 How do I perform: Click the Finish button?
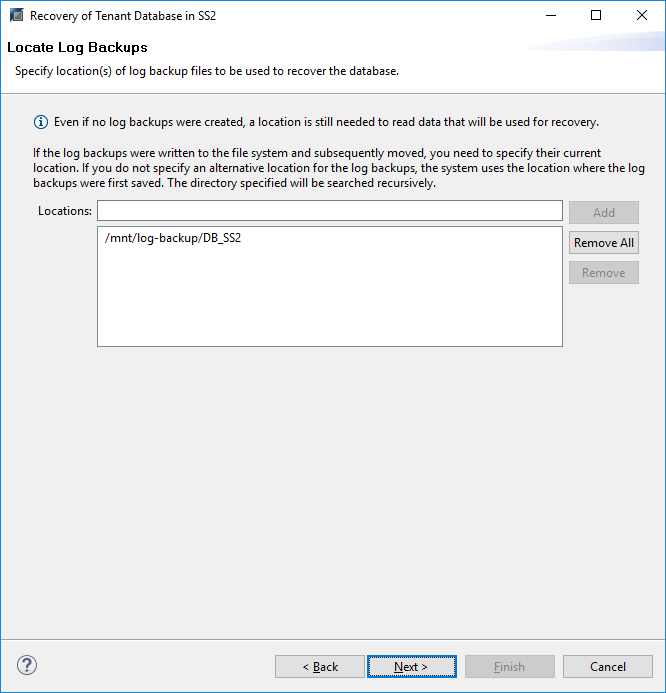(509, 667)
